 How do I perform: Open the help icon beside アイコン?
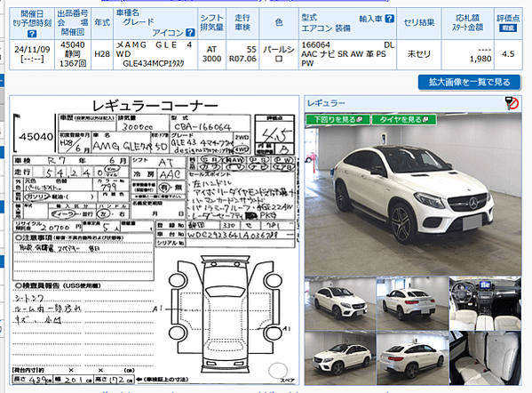[191, 33]
